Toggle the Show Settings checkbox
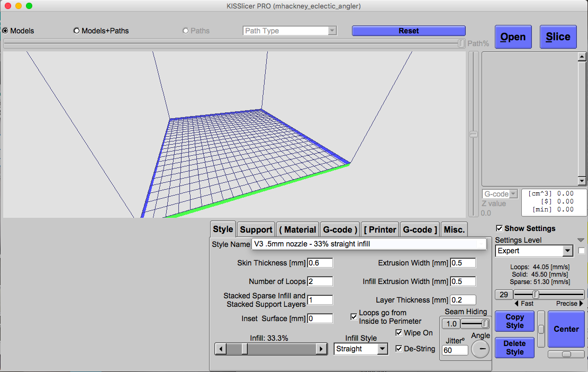The image size is (588, 372). coord(499,228)
